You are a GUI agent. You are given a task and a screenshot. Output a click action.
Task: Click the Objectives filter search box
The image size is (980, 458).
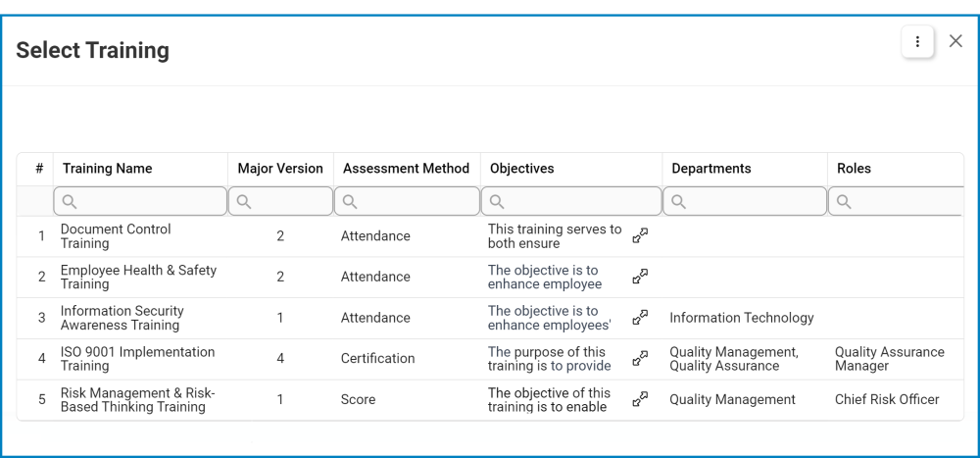click(571, 202)
